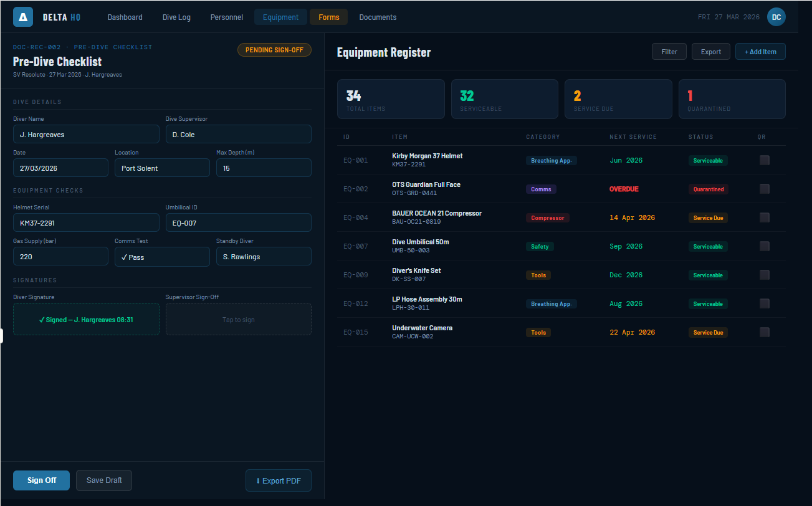This screenshot has width=812, height=506.
Task: Tick the checkbox for Kirby Morgan 37 Helmet
Action: pos(764,160)
